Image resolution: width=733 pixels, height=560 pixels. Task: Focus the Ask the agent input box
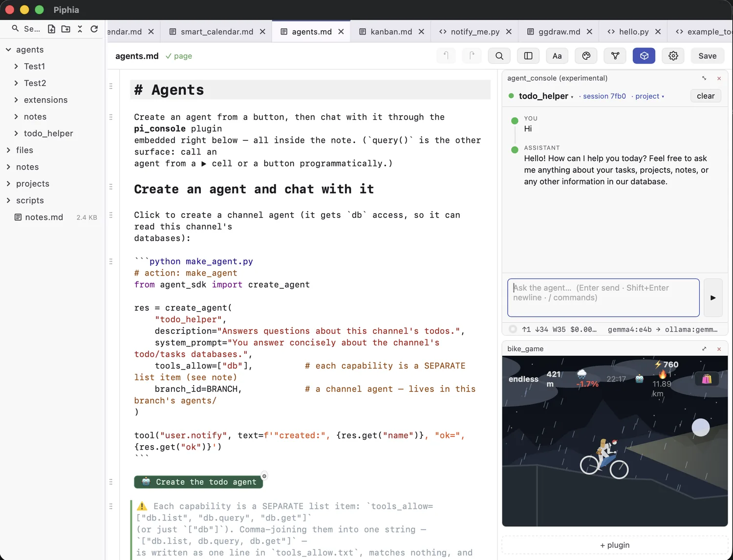click(x=604, y=298)
